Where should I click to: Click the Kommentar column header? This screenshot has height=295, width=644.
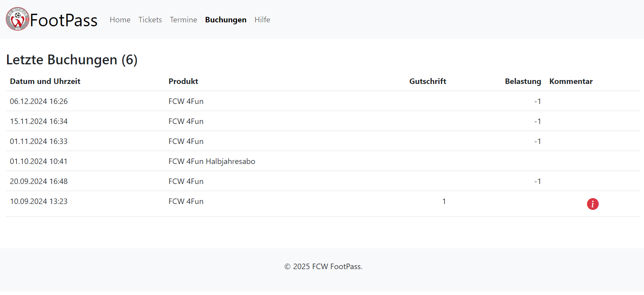point(571,81)
